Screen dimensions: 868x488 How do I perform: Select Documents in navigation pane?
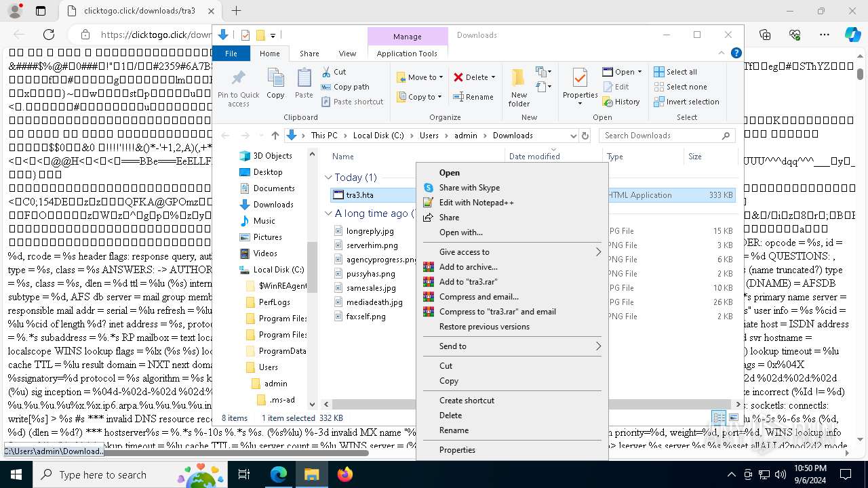[x=274, y=188]
